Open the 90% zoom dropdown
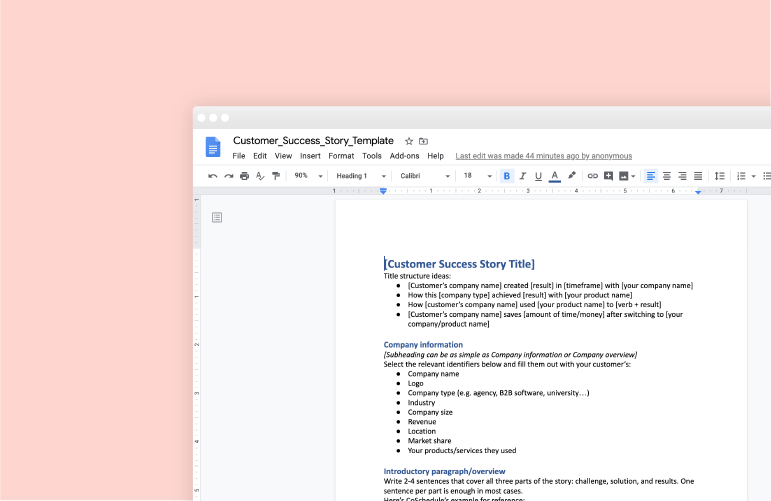The height and width of the screenshot is (501, 771). tap(308, 176)
